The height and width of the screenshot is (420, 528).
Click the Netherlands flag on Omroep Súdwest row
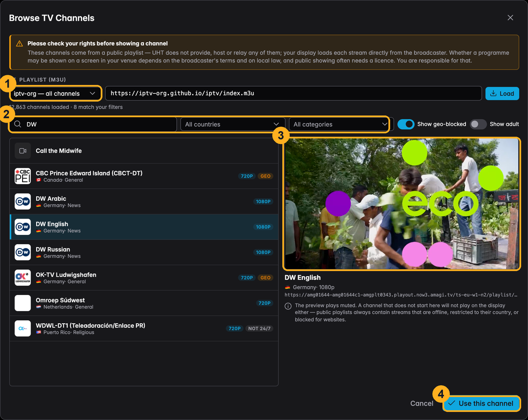(x=39, y=307)
